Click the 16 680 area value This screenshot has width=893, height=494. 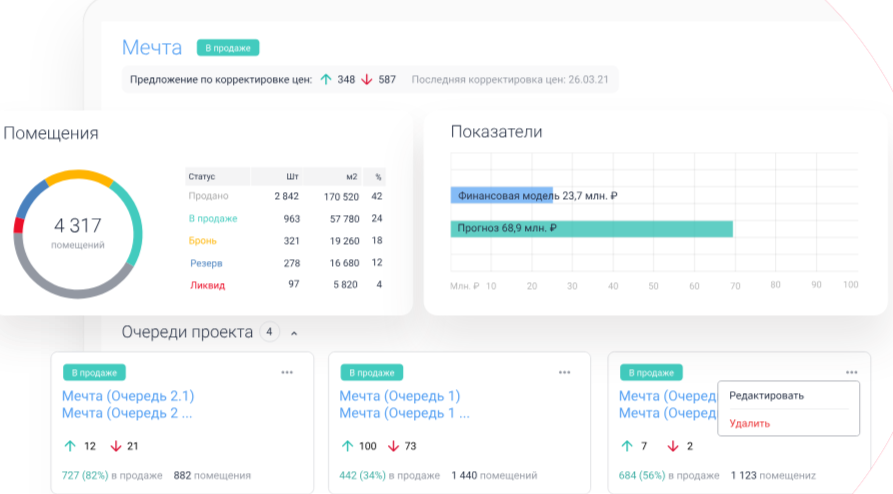coord(345,263)
